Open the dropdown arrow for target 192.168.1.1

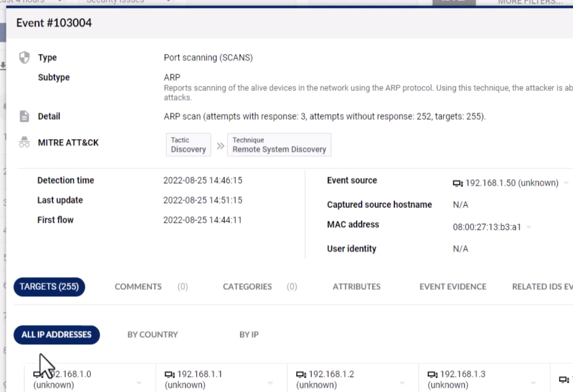click(x=270, y=383)
